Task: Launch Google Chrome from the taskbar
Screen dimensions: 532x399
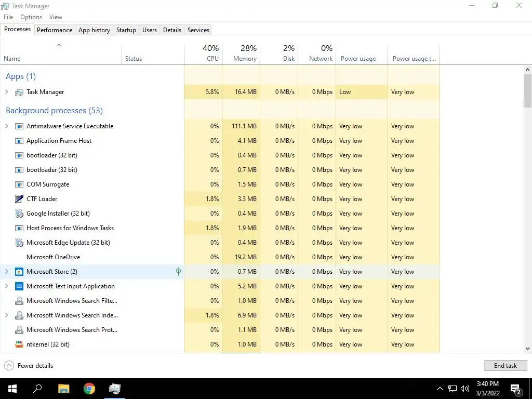Action: point(89,389)
